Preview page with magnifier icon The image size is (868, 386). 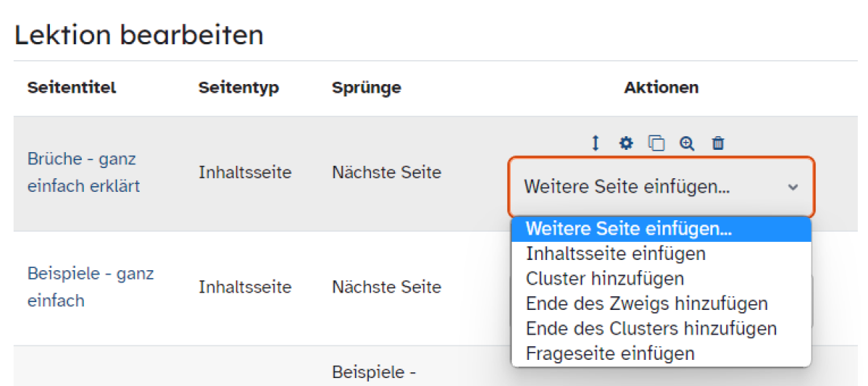click(686, 143)
